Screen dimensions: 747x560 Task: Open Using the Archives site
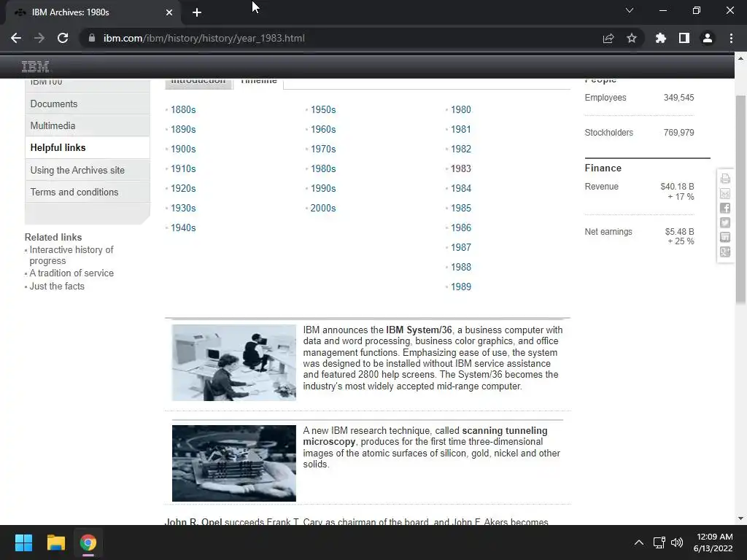click(88, 170)
